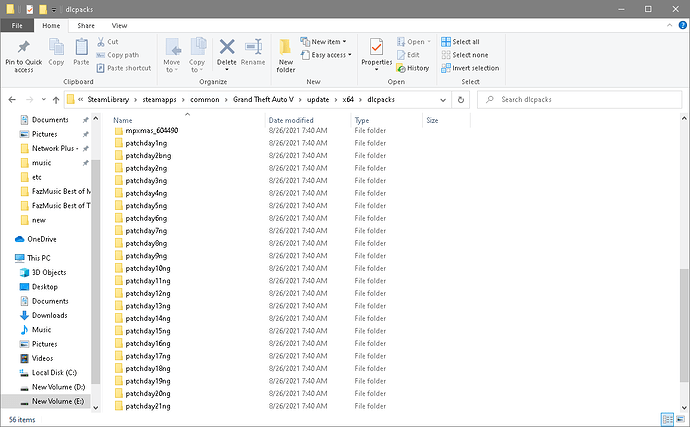Click Invert selection

tap(470, 68)
